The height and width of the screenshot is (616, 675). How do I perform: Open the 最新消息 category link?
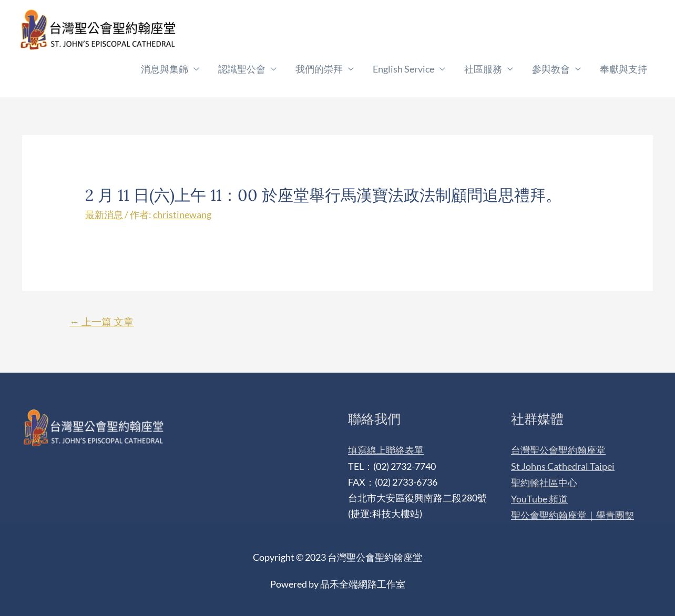click(x=104, y=214)
